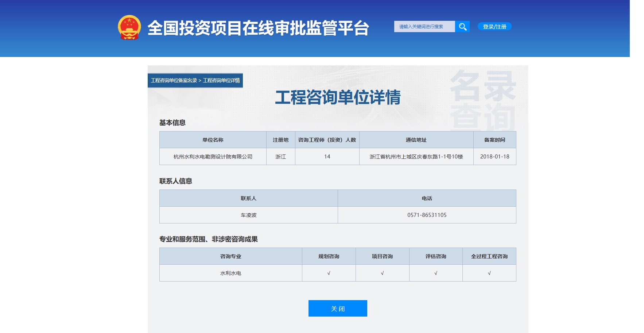Click the 电话 column header
Image resolution: width=644 pixels, height=333 pixels.
click(427, 198)
